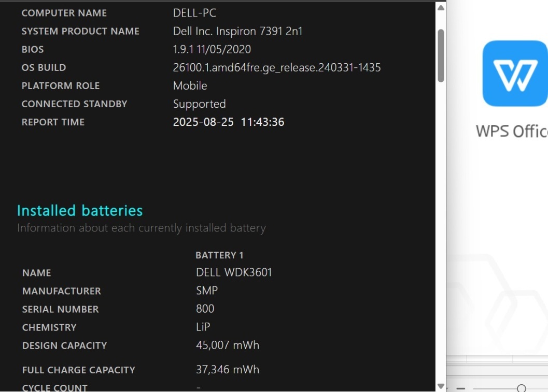Click the 'COMPUTER NAME' label
Viewport: 548px width, 392px height.
pyautogui.click(x=64, y=13)
